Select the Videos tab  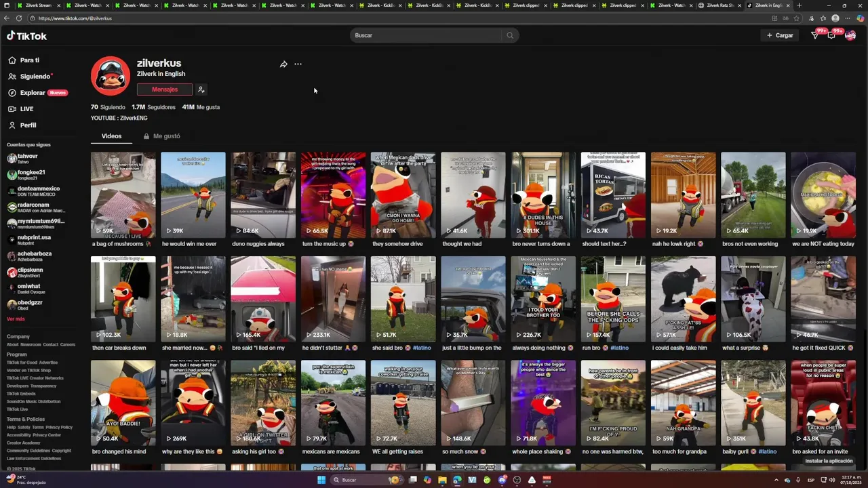111,136
